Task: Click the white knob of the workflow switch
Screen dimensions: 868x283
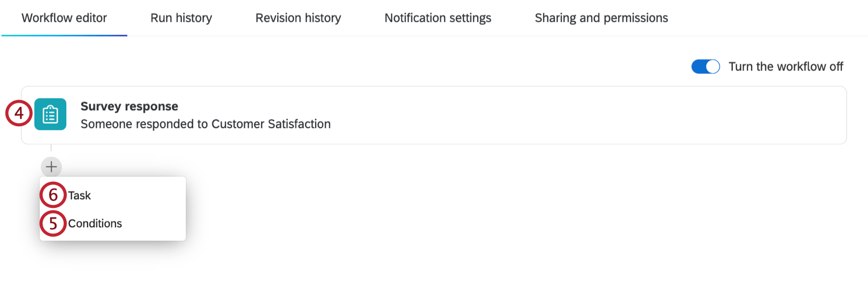Action: pos(713,66)
